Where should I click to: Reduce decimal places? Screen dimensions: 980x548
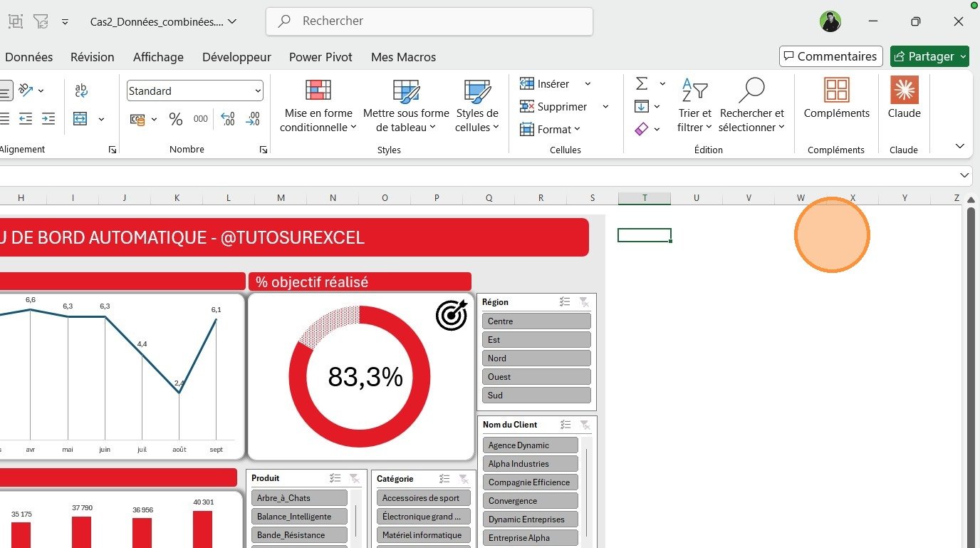tap(252, 119)
